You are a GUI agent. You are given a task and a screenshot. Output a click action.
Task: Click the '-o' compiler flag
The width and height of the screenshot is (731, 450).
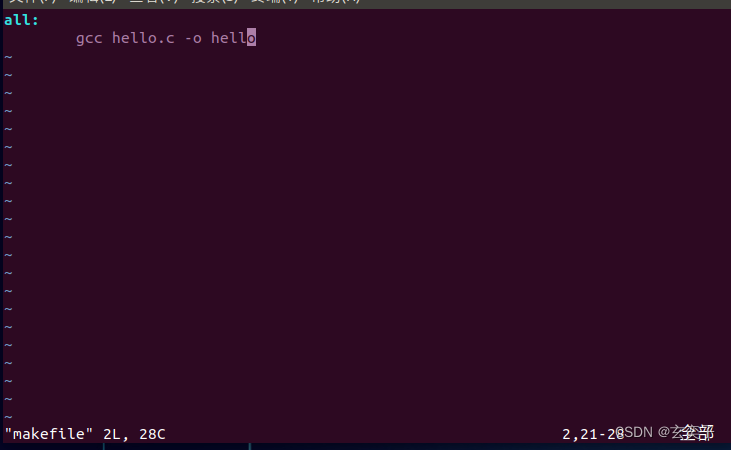point(193,38)
